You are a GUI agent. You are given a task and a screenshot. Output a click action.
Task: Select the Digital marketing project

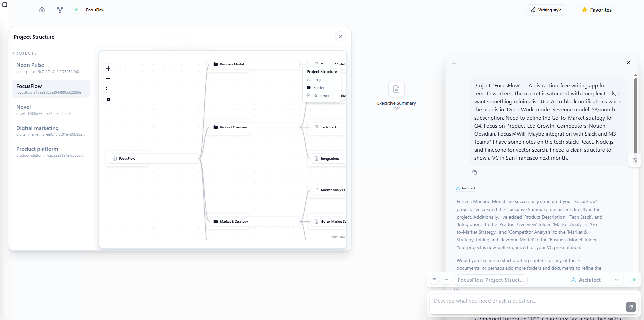click(x=51, y=131)
